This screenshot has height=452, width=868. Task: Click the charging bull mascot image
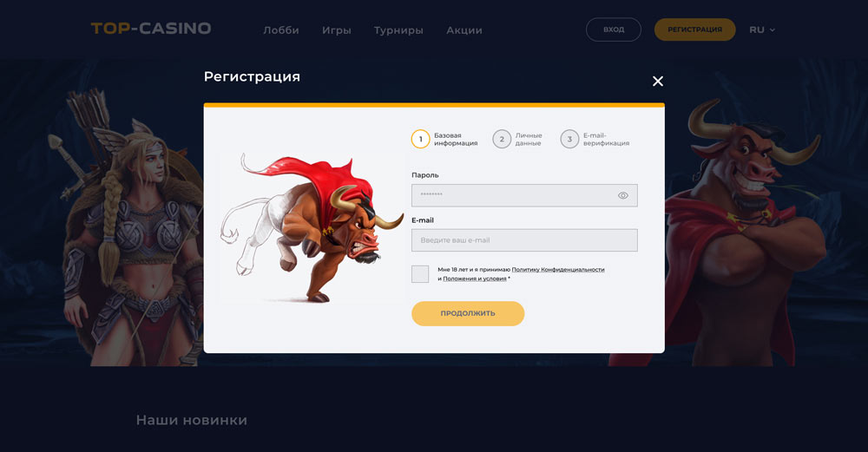point(312,228)
